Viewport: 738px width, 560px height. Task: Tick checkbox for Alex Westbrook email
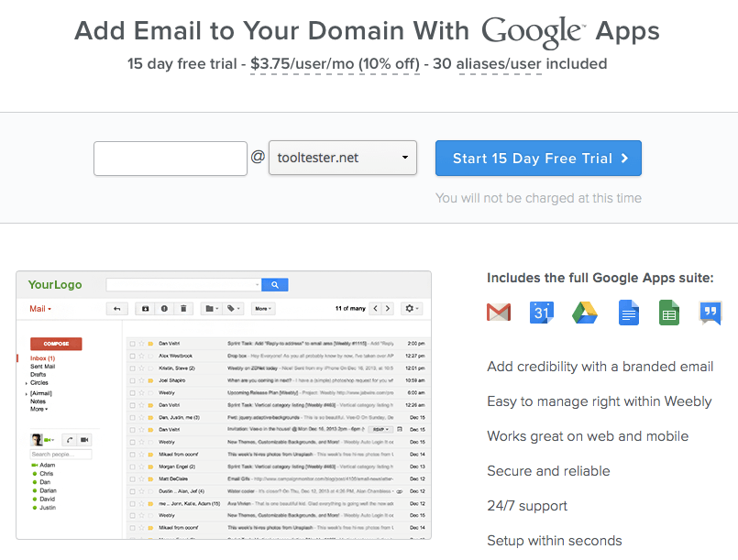133,357
